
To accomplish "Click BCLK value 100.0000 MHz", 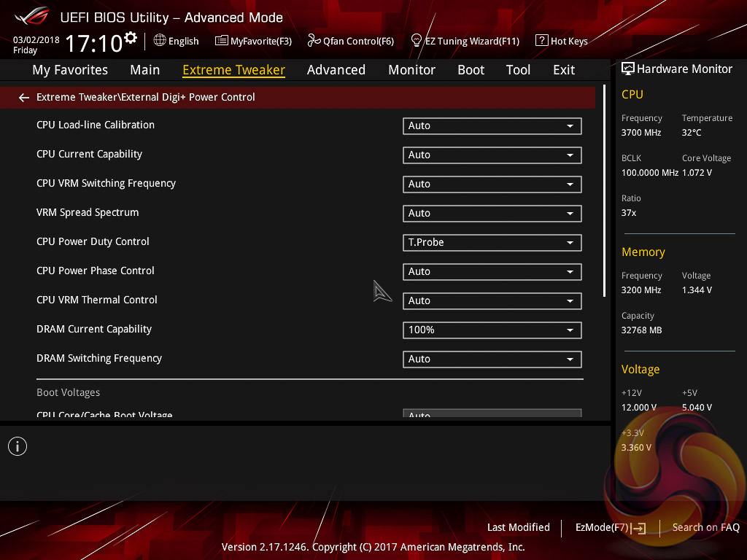I will click(x=650, y=173).
